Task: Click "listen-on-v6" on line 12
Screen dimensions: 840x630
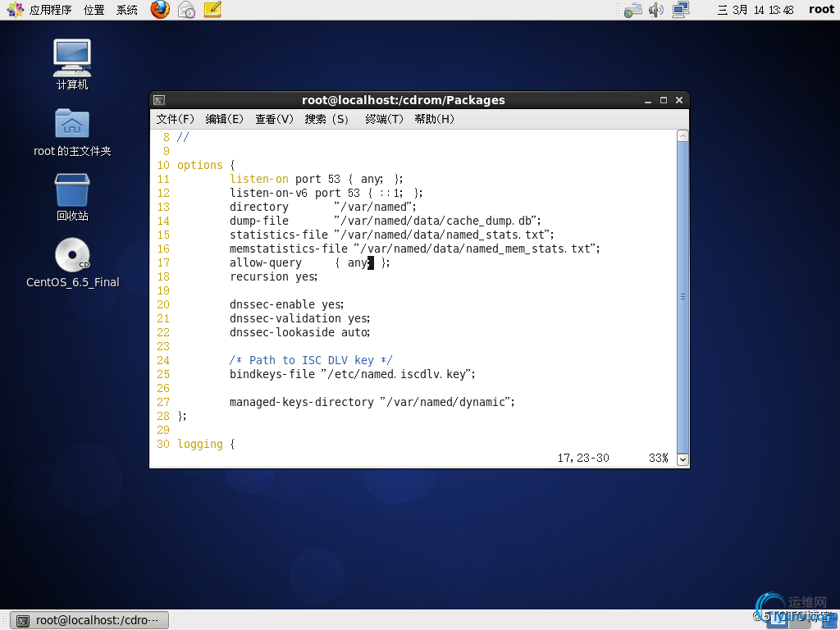Action: click(x=269, y=193)
